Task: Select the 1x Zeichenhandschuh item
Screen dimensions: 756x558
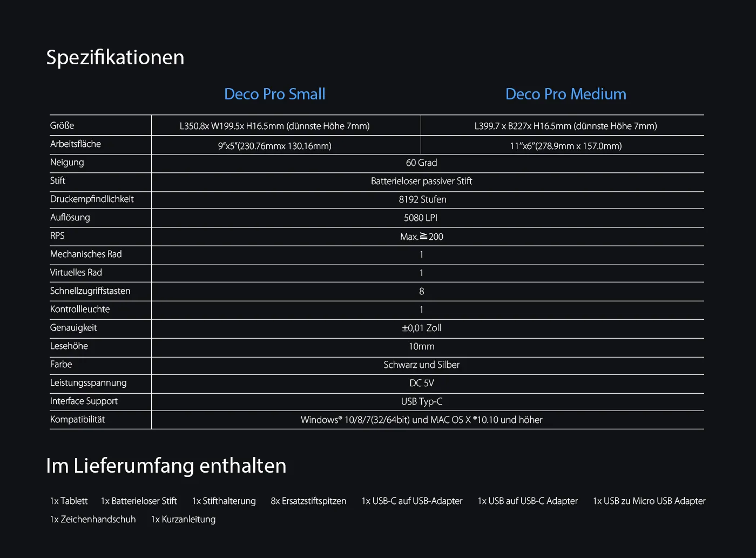Action: [93, 519]
